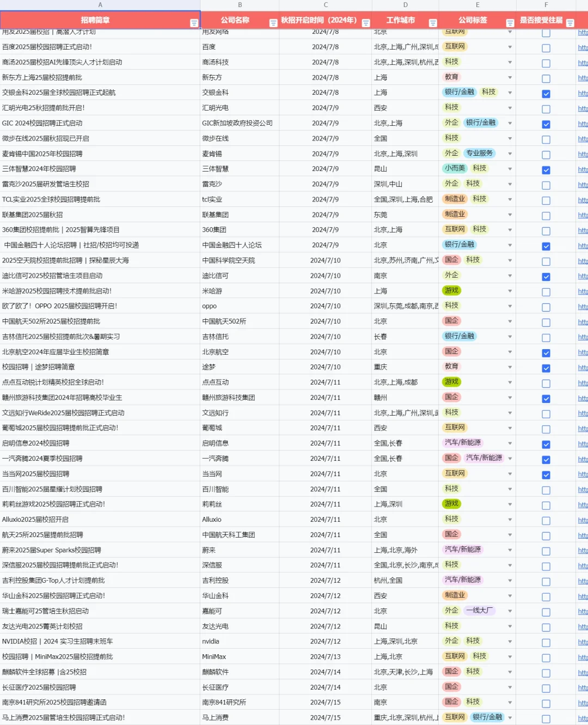Viewport: 588px width, 725px height.
Task: Open the link in 商汤科技 row
Action: 583,63
